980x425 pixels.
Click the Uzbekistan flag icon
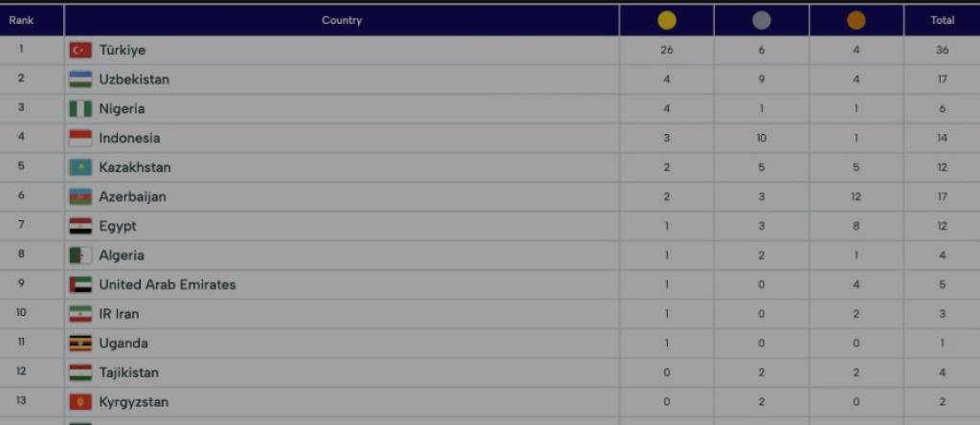tap(80, 79)
